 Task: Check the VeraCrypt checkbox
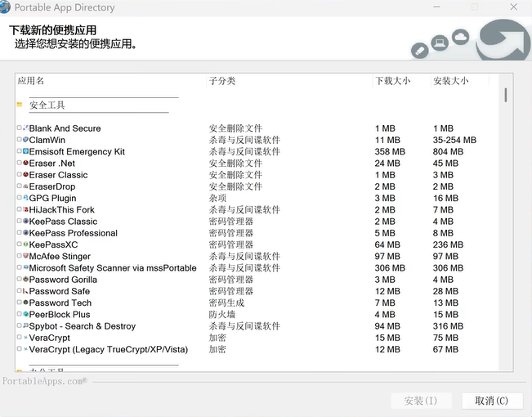point(20,337)
